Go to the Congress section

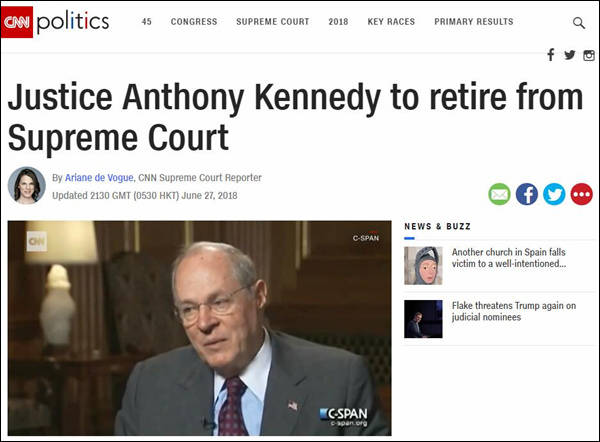(x=193, y=22)
